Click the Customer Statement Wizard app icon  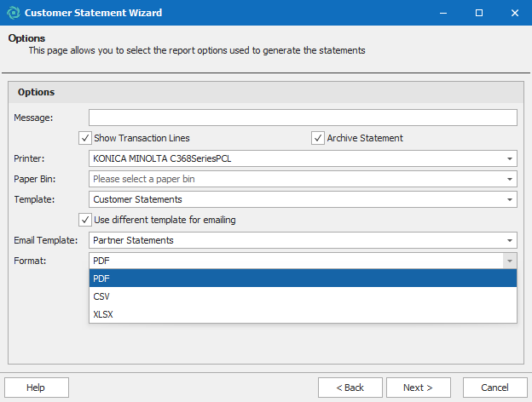click(13, 13)
